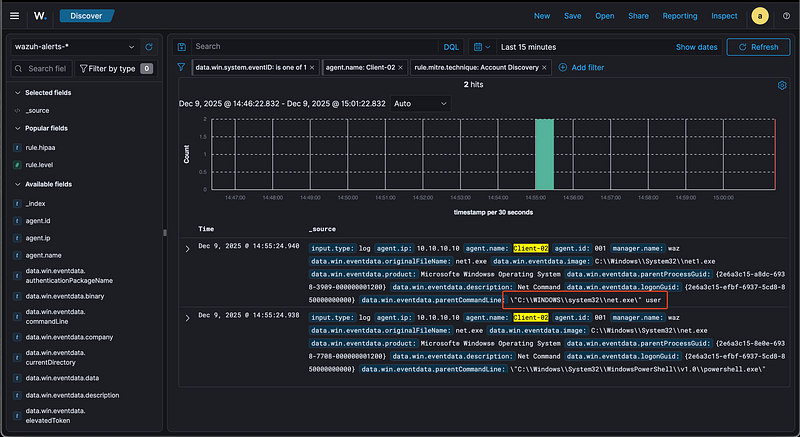Click rule.level number type icon
Viewport: 800px width, 437px height.
coord(17,165)
